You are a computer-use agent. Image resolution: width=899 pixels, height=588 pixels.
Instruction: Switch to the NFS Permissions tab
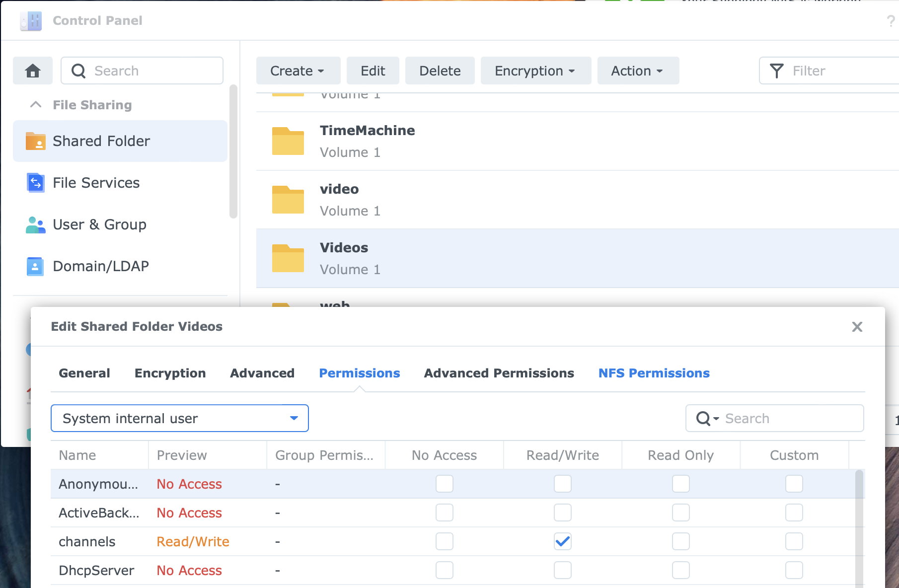point(654,373)
